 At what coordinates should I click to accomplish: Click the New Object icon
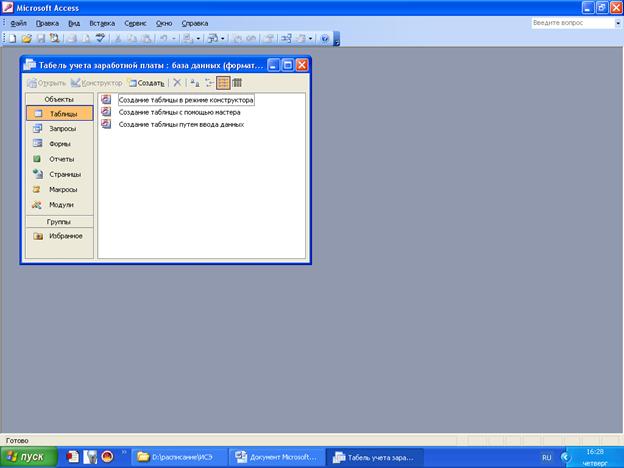(x=302, y=39)
